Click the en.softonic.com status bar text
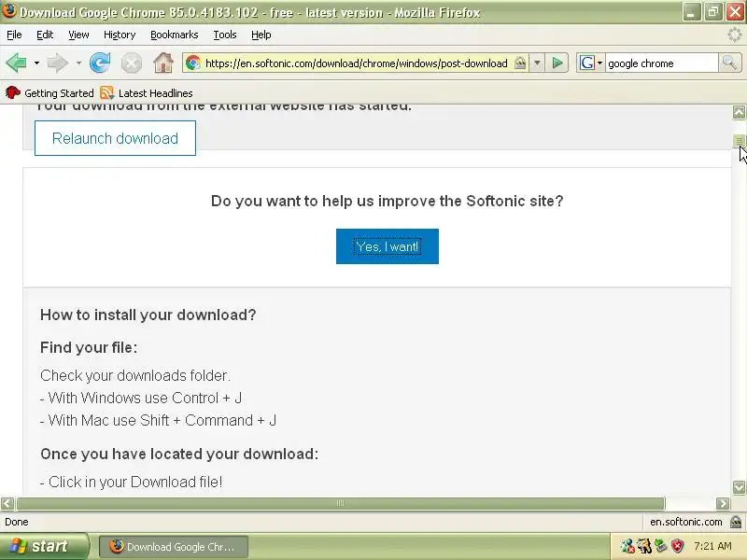747x560 pixels. pos(685,522)
